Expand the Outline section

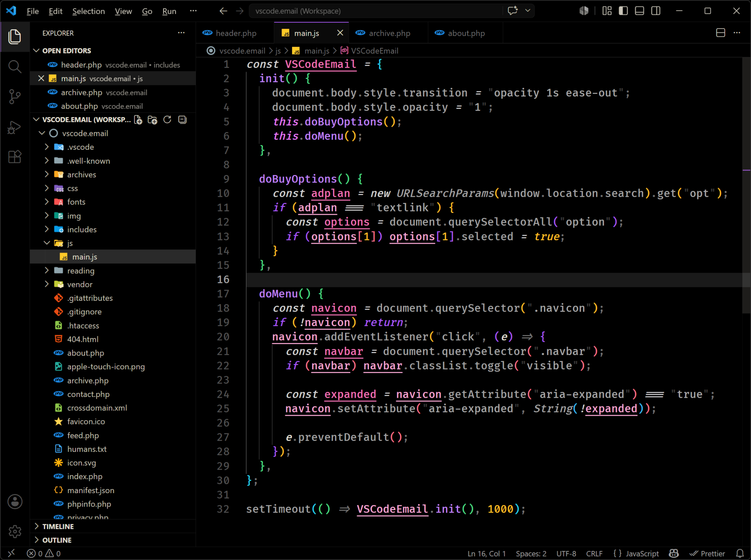coord(36,540)
